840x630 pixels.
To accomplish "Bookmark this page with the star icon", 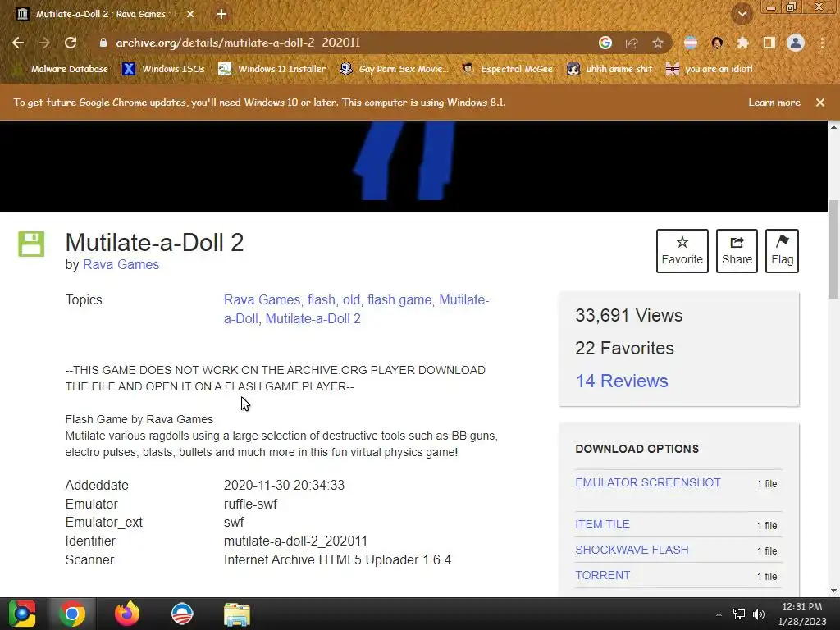I will point(658,43).
